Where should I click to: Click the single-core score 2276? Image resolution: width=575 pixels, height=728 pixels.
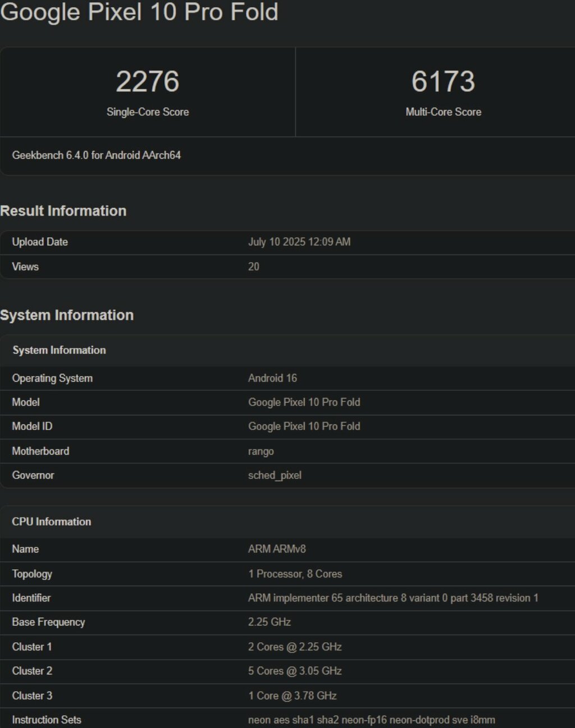click(x=147, y=81)
